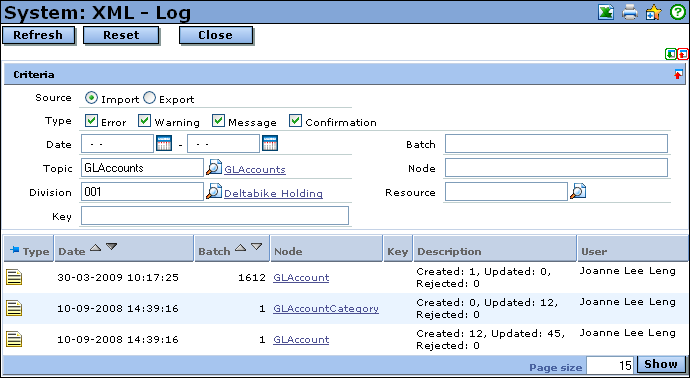Browse topics with magnifier next to GLAccounts
The height and width of the screenshot is (378, 690).
[214, 167]
